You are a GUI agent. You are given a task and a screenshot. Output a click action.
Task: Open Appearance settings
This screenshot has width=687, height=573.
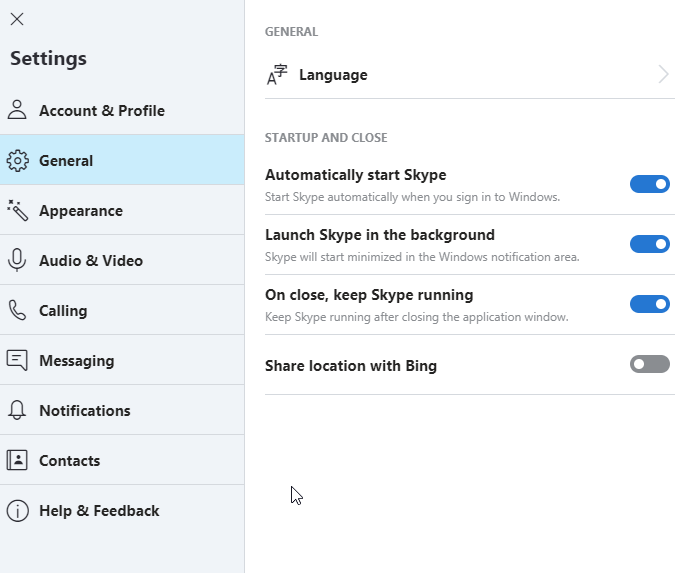click(x=122, y=210)
